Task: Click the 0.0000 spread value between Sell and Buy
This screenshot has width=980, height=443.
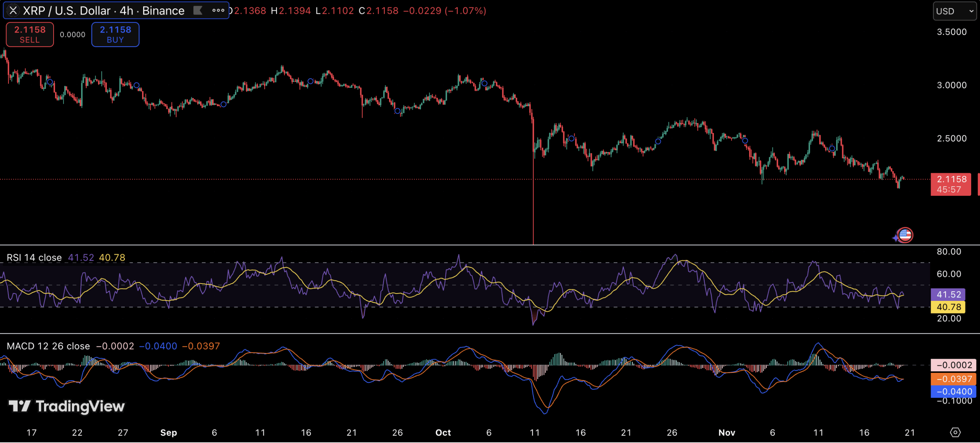Action: 72,34
